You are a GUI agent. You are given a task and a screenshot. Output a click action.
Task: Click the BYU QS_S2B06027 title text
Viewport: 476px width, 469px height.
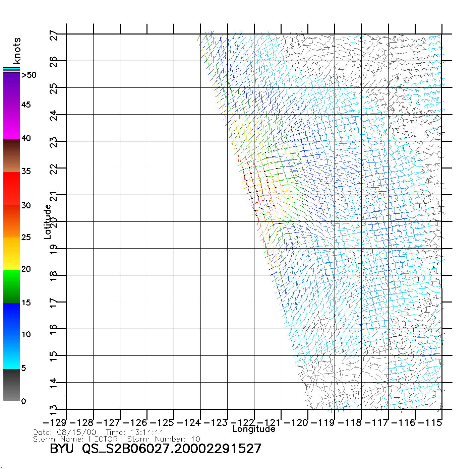155,449
